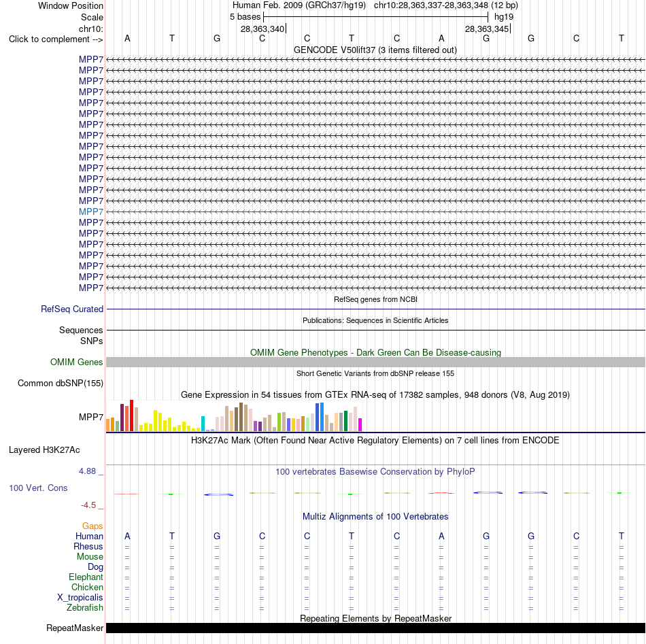Screen dimensions: 646x644
Task: Click the Window Position label
Action: coord(71,5)
